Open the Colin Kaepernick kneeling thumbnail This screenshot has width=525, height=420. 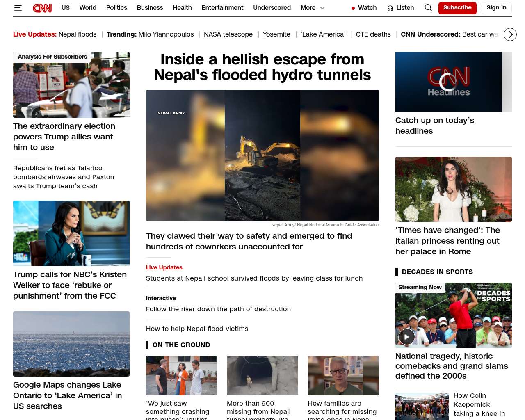pyautogui.click(x=422, y=406)
